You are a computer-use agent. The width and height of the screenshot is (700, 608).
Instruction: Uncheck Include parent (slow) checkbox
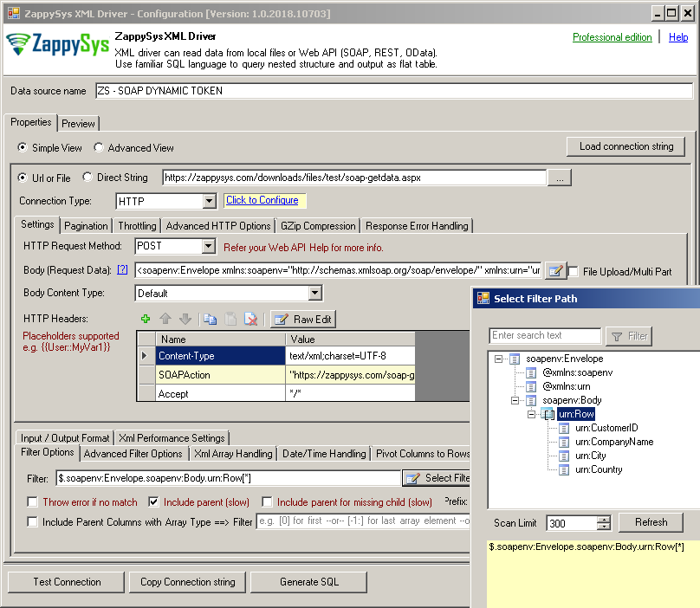click(x=153, y=501)
